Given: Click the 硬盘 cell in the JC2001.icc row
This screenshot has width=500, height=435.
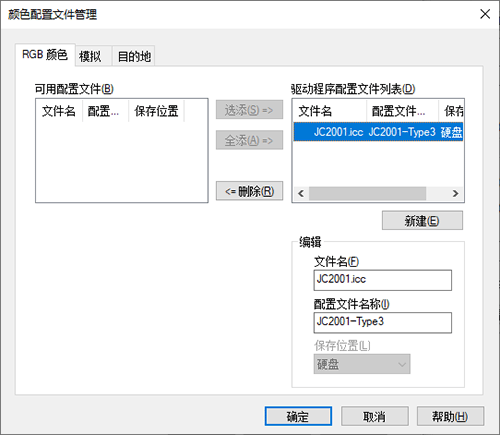Looking at the screenshot, I should pos(451,132).
